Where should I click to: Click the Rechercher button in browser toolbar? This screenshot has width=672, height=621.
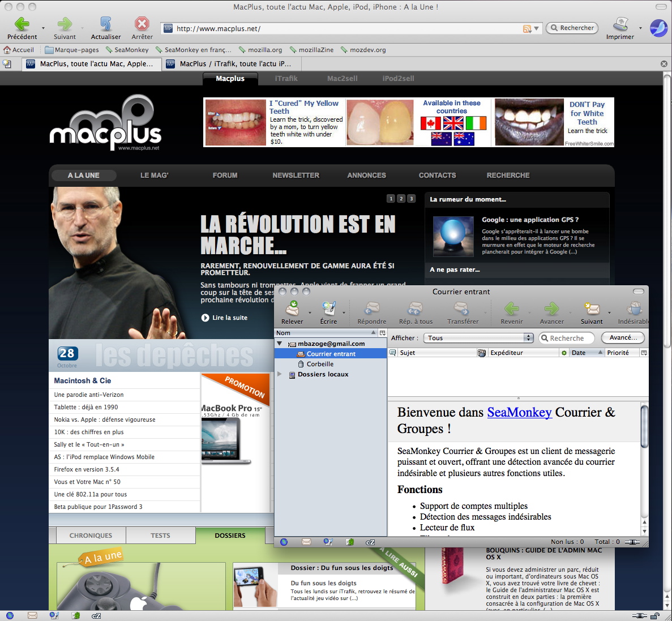tap(572, 28)
